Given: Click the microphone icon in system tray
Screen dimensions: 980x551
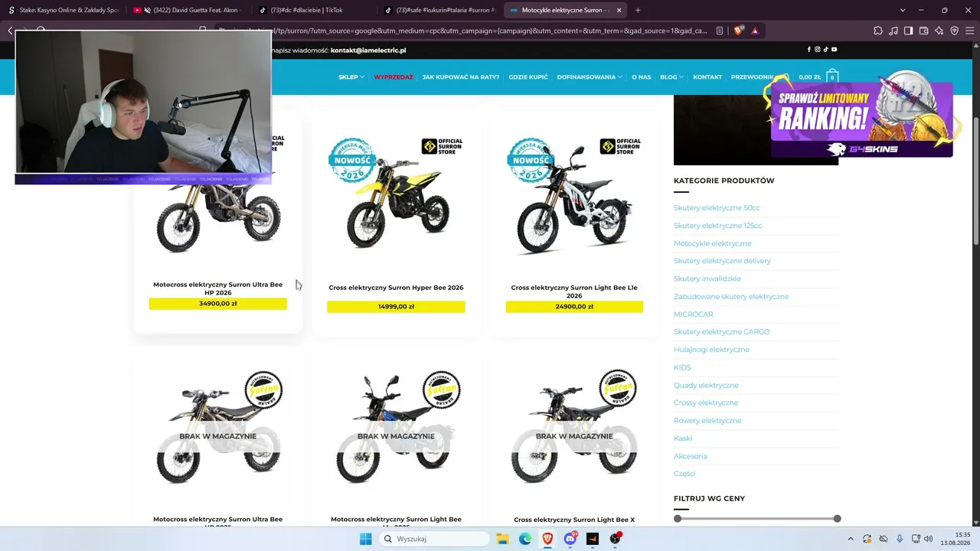Looking at the screenshot, I should pos(900,539).
